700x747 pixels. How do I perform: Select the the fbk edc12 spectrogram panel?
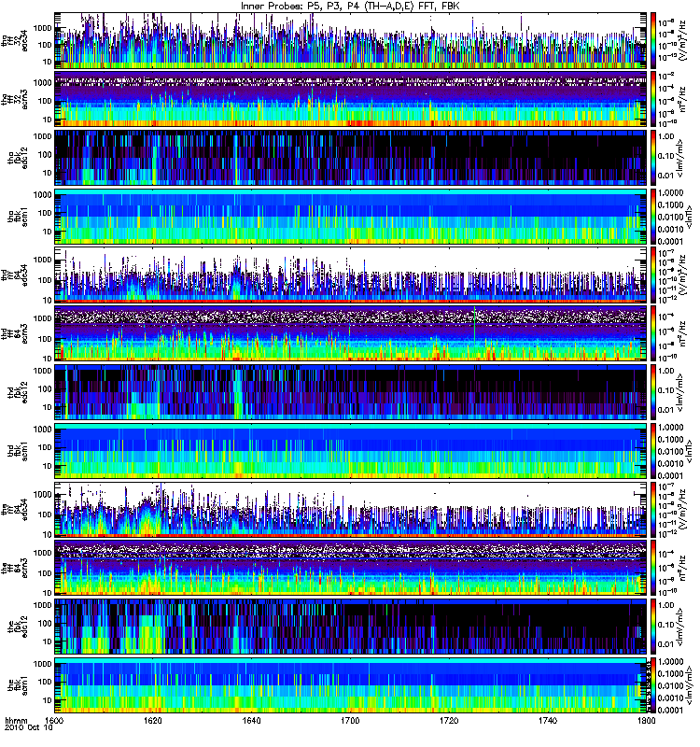(351, 627)
